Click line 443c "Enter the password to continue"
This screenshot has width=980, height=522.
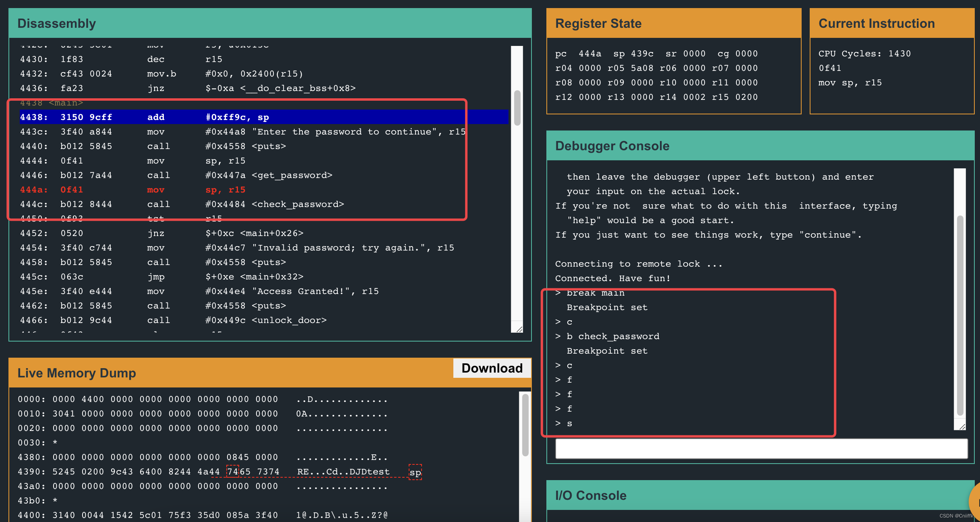[x=243, y=132]
